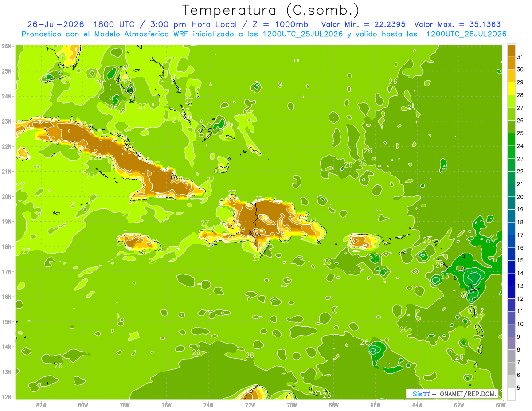This screenshot has height=411, width=532.
Task: Click the 80W longitude axis label
Action: tap(83, 405)
